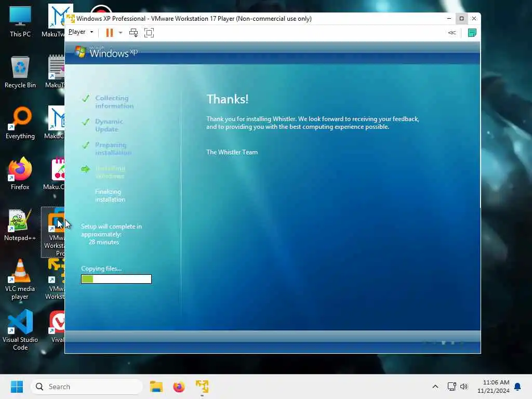The height and width of the screenshot is (399, 532).
Task: Click the Copying files progress bar
Action: [116, 279]
